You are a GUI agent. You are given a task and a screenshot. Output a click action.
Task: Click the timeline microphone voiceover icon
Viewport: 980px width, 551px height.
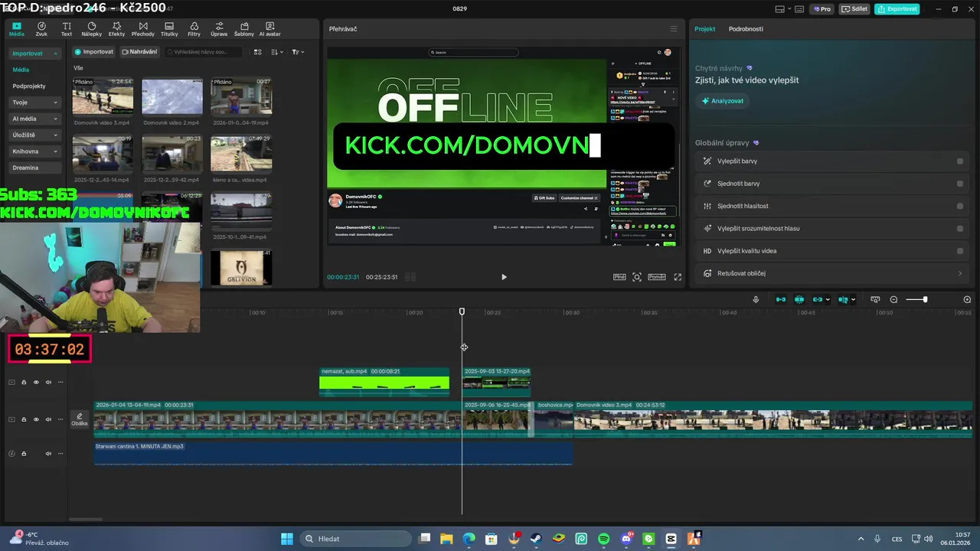point(756,299)
